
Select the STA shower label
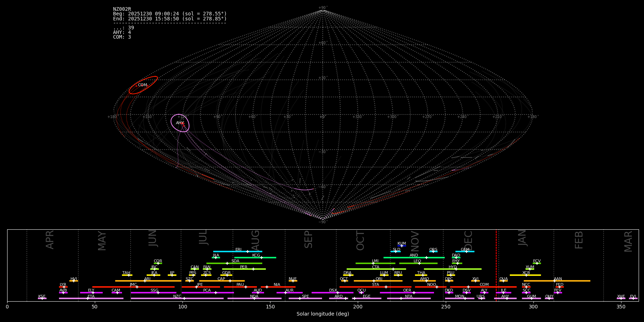375,285
